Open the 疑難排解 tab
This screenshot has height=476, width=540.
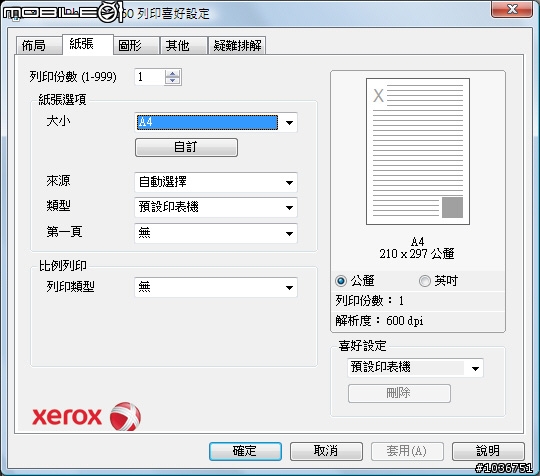point(237,45)
